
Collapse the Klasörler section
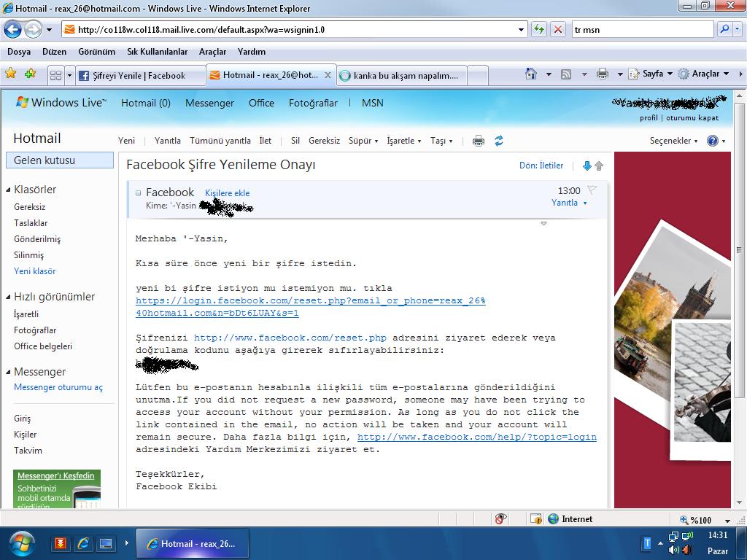[8, 190]
